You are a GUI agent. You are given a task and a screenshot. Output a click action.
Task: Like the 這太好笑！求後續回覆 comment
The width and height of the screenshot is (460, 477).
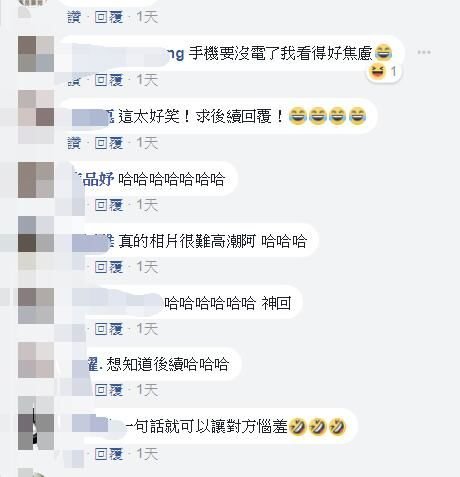coord(74,143)
